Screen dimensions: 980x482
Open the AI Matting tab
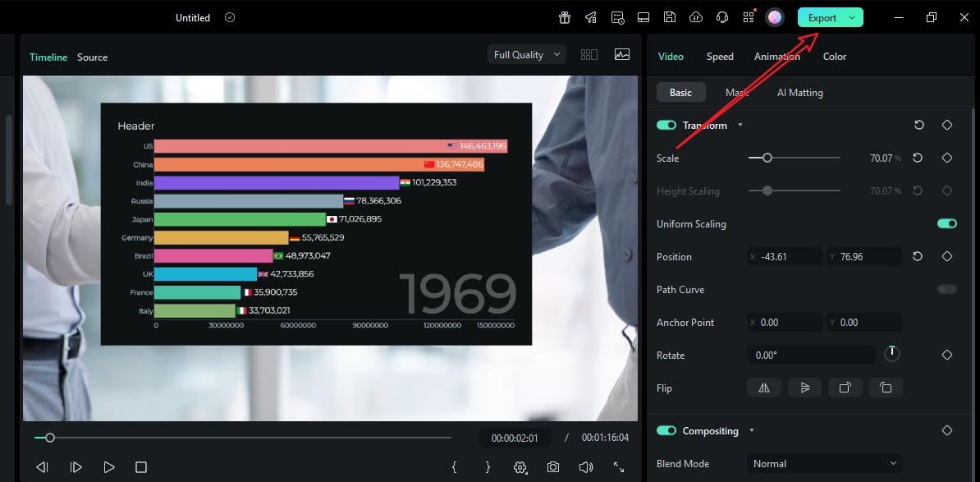pos(799,92)
